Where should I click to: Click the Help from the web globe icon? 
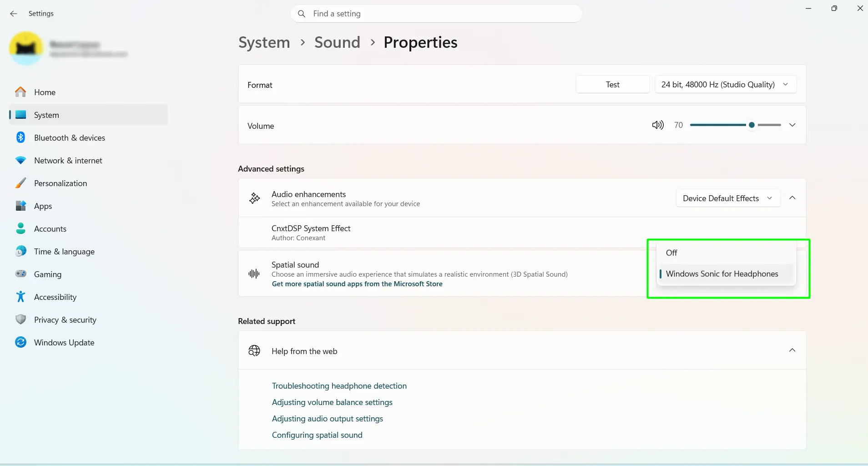click(x=254, y=350)
